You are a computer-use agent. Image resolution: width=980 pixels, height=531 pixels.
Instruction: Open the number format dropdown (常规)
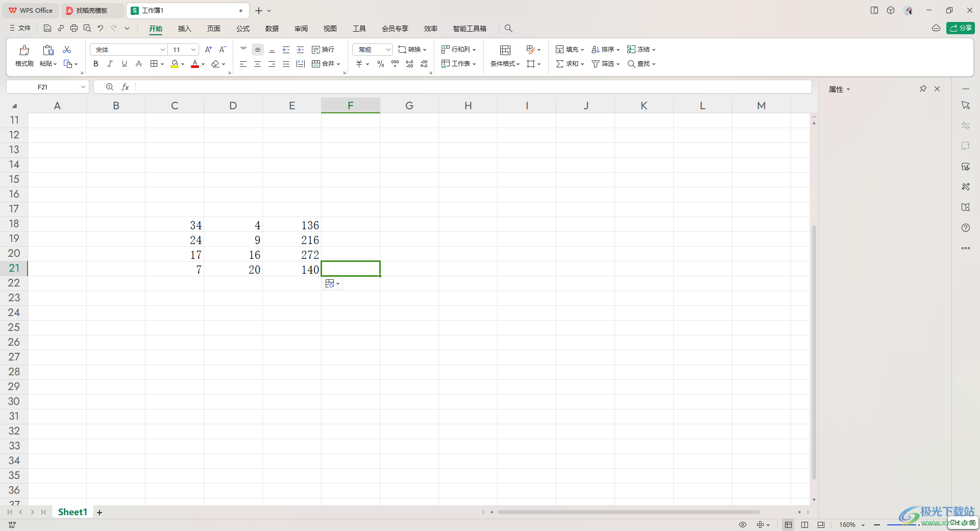click(x=388, y=50)
